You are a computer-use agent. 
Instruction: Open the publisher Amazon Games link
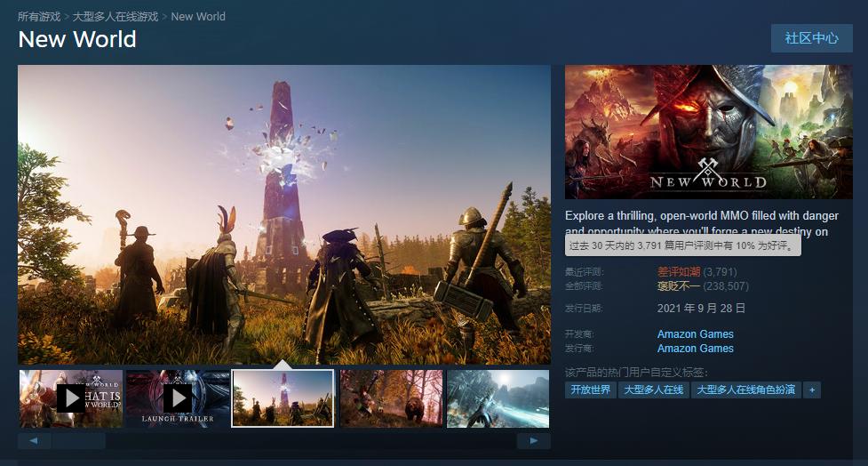coord(695,349)
